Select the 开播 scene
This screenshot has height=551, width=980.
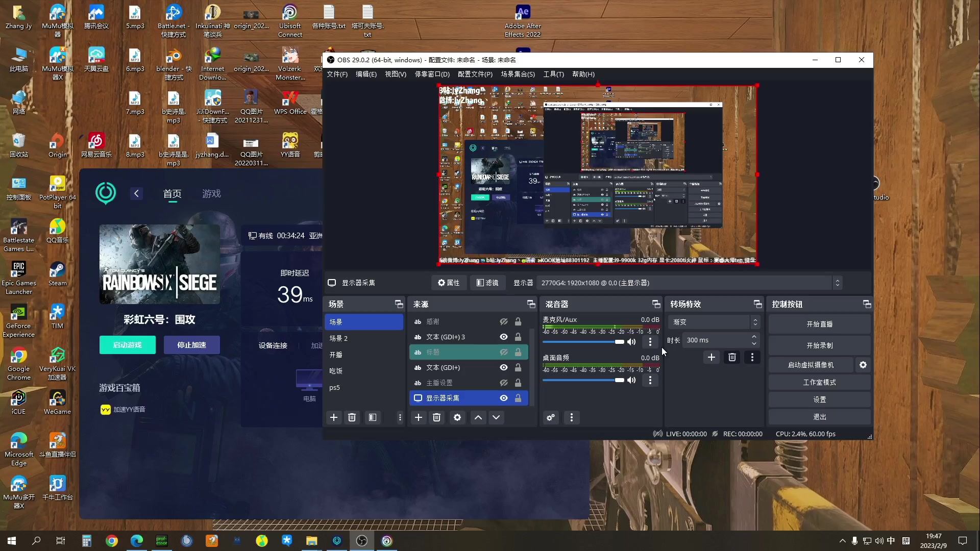(364, 355)
